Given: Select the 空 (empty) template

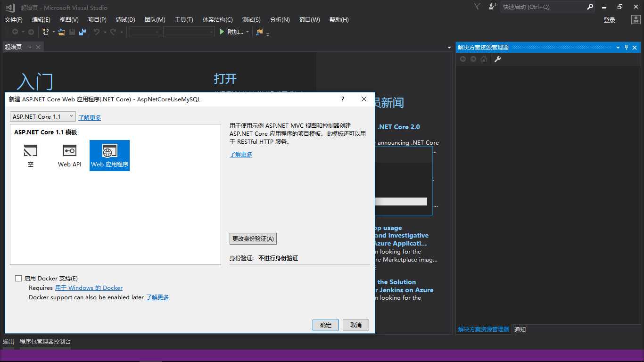Looking at the screenshot, I should point(31,156).
